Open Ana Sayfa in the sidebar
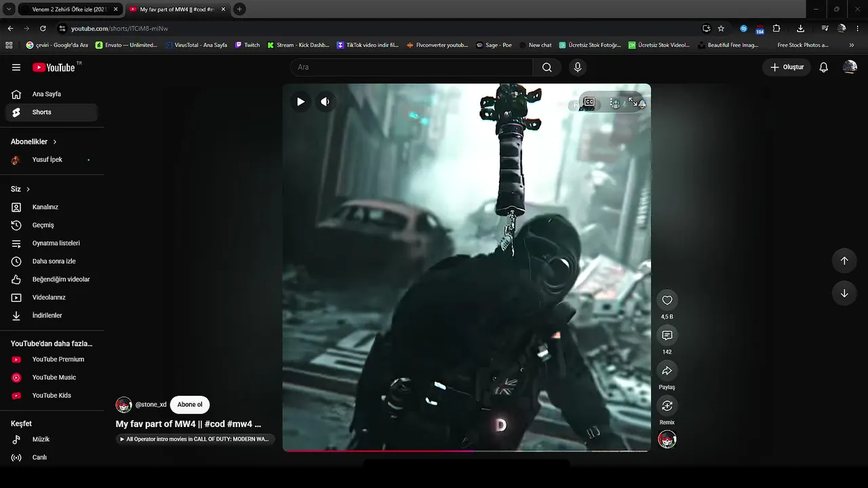 [x=52, y=94]
